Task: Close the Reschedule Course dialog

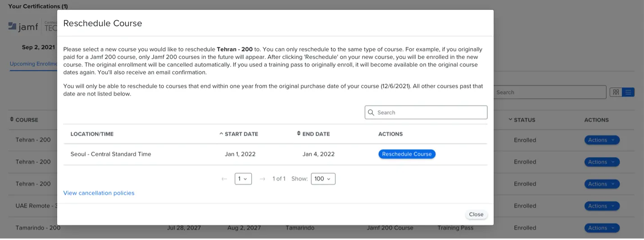Action: (x=476, y=214)
